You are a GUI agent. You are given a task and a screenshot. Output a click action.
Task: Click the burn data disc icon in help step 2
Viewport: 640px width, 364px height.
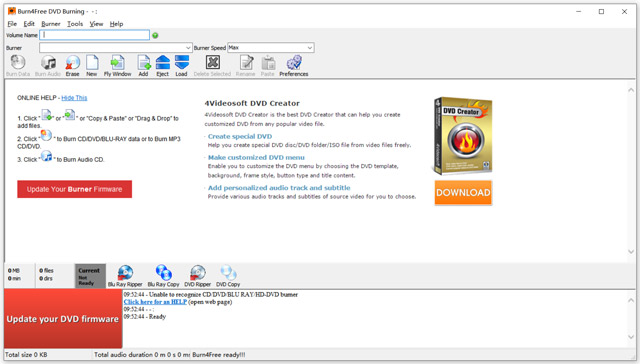[46, 135]
